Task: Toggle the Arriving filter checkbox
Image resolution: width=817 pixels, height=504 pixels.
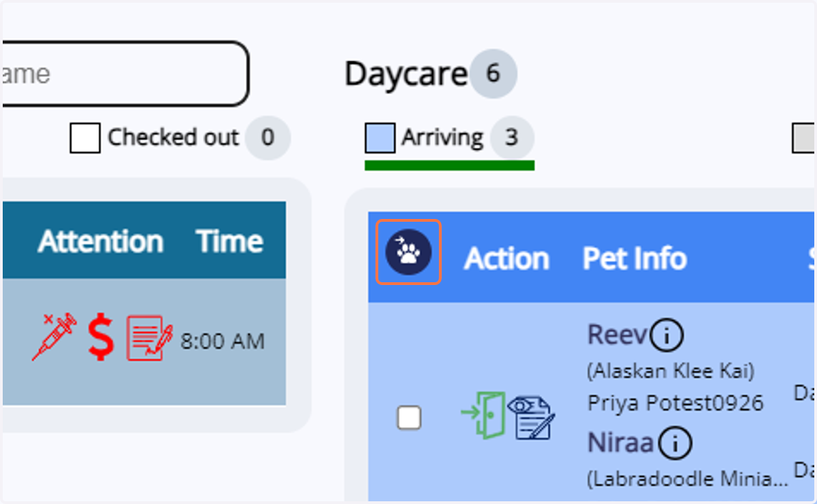Action: 380,138
